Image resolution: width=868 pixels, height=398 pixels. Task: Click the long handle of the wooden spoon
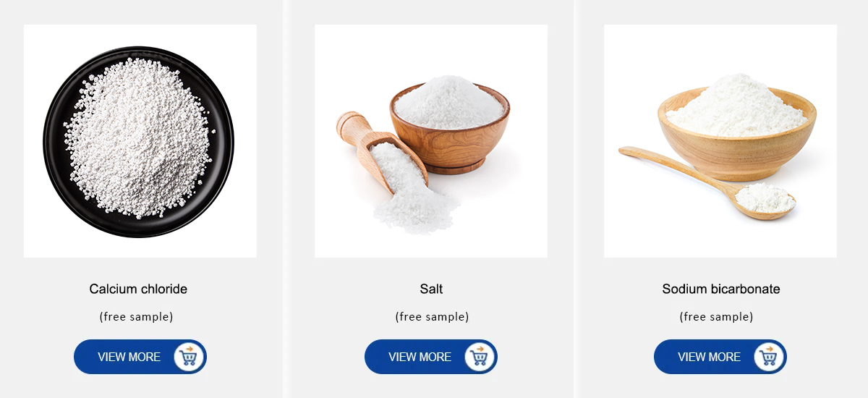pos(676,166)
